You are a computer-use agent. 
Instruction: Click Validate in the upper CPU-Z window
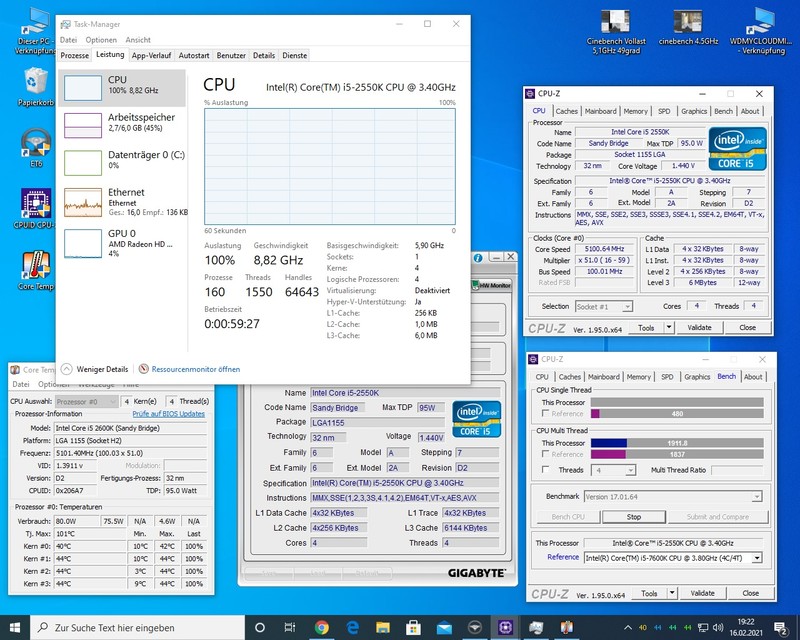tap(699, 328)
